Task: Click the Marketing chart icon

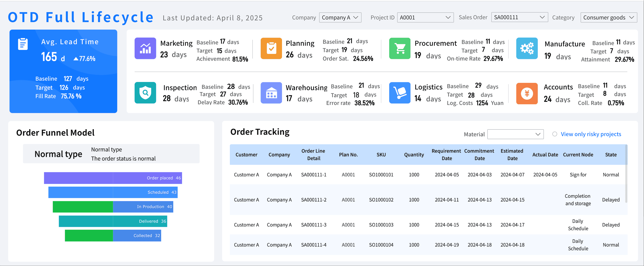Action: [x=145, y=49]
